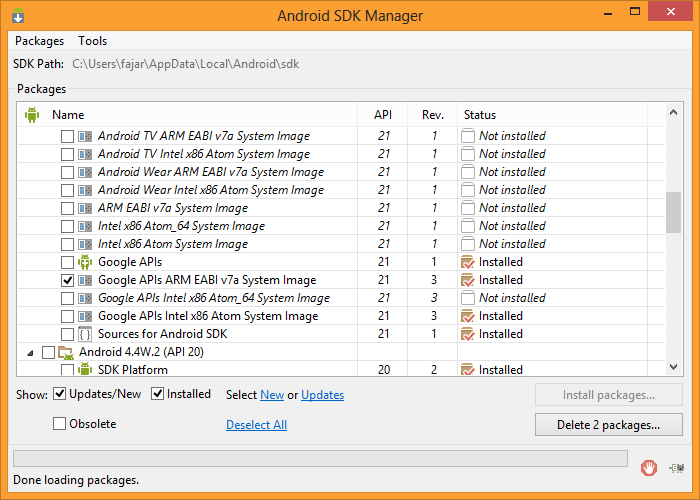The image size is (700, 500).
Task: Open the Packages menu
Action: pos(40,41)
